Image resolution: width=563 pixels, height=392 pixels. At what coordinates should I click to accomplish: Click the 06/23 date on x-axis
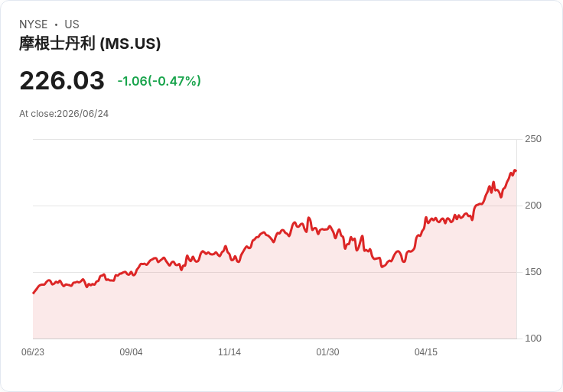pyautogui.click(x=33, y=352)
